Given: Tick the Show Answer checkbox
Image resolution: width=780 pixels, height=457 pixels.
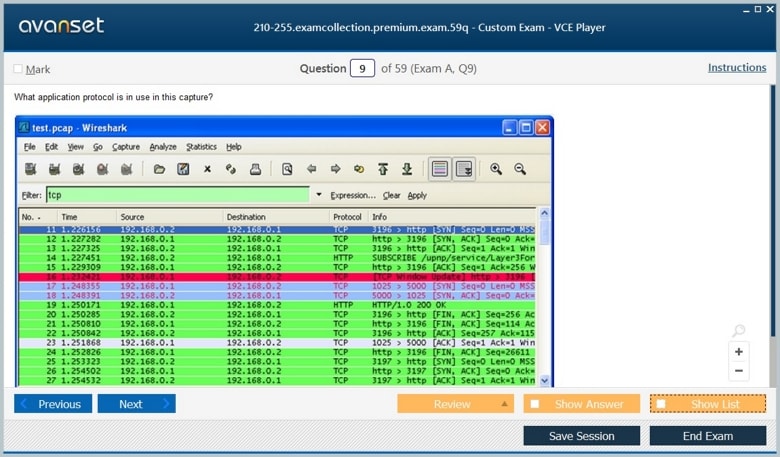Looking at the screenshot, I should [x=535, y=404].
